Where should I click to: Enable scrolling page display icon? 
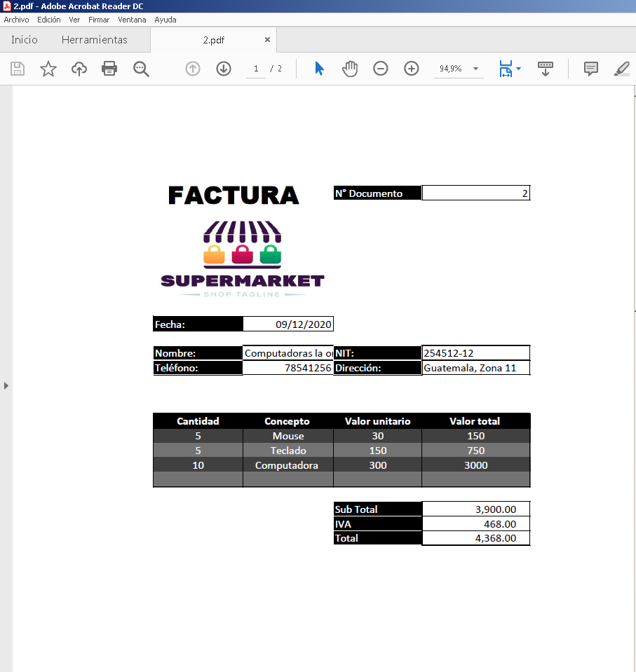pos(545,69)
